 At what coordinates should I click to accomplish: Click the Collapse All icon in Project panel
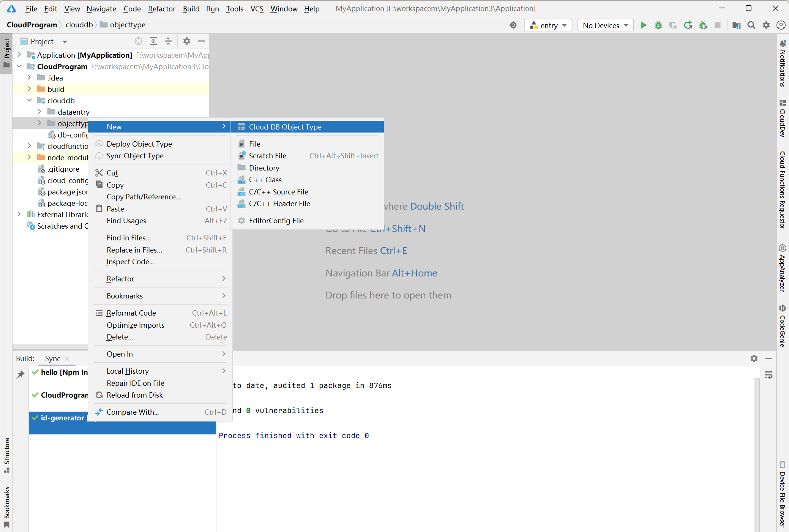coord(168,41)
